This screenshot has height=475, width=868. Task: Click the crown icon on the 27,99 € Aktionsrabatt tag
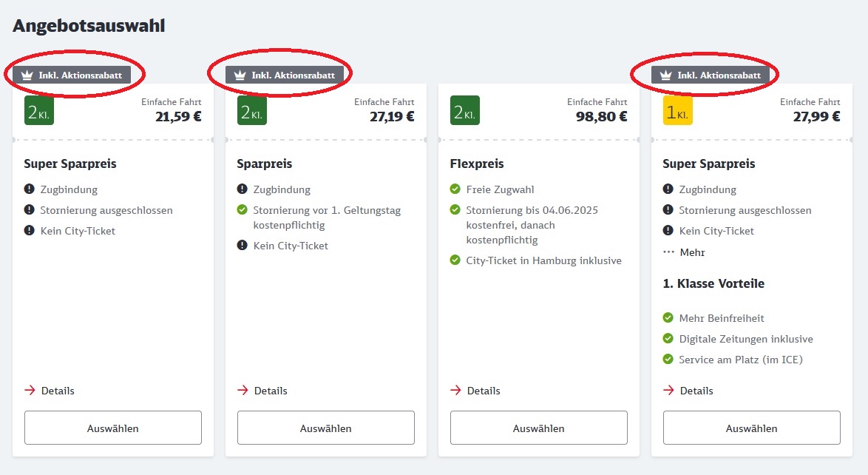click(x=666, y=75)
